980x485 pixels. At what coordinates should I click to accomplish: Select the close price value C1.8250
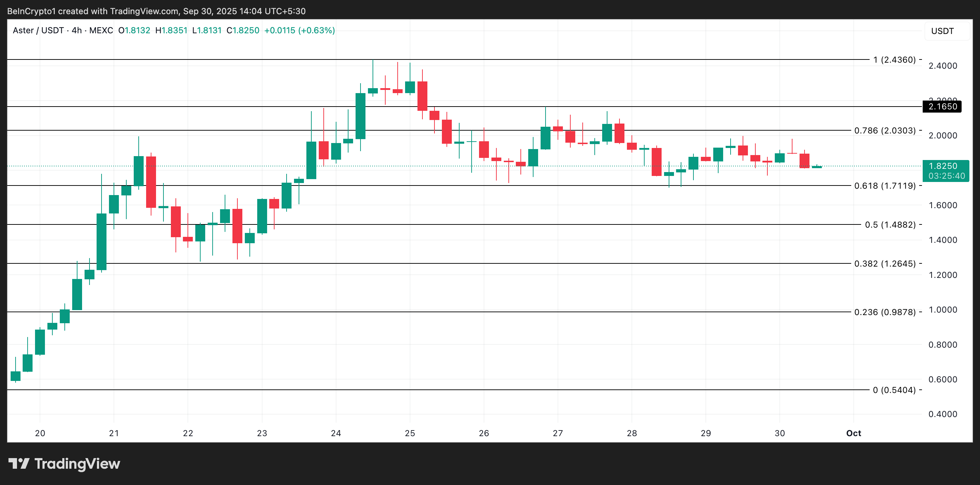tap(243, 30)
